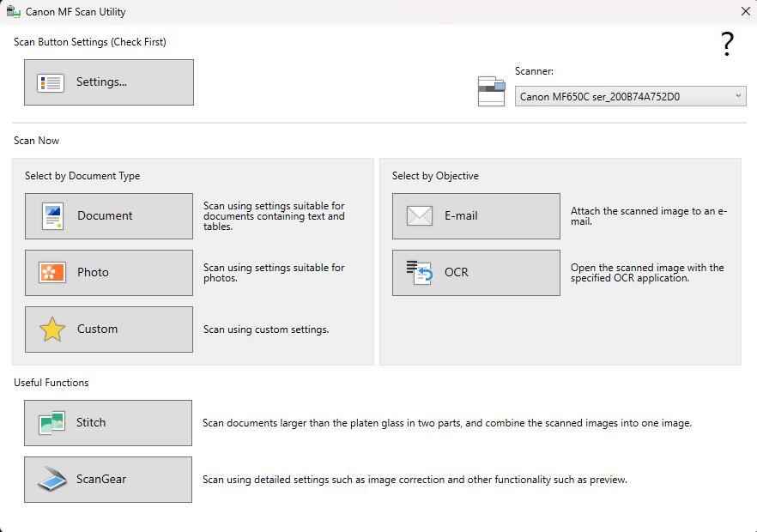Start a scan with the Document button

tap(109, 216)
